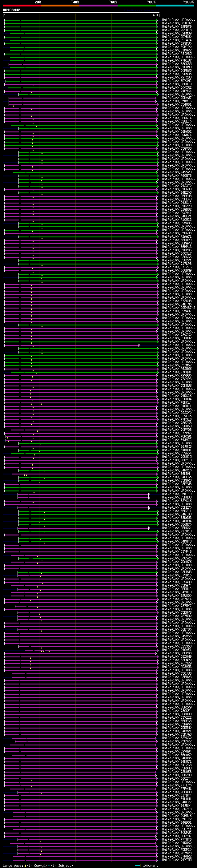Click the query end position label 431

(155, 15)
